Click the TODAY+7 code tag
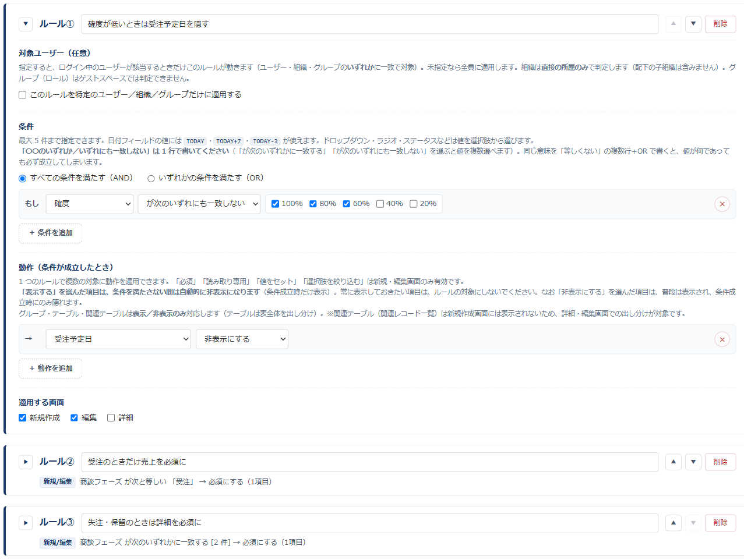The height and width of the screenshot is (560, 744). click(x=229, y=141)
